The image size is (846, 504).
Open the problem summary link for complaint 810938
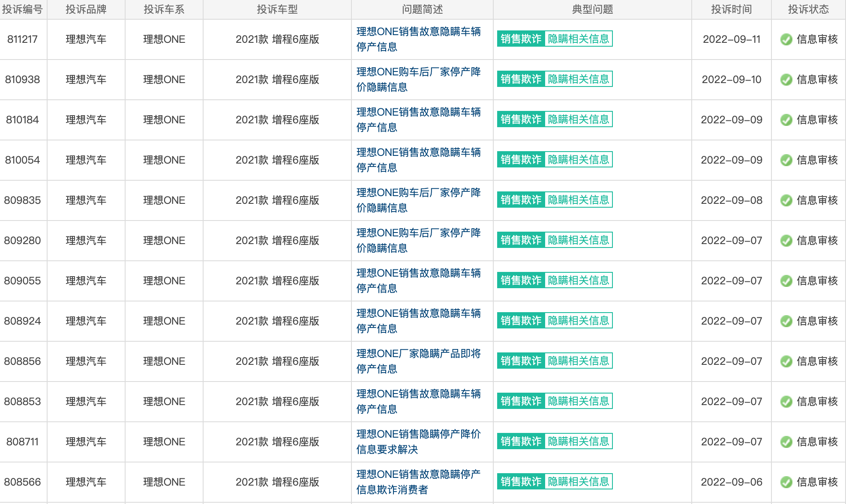coord(419,79)
